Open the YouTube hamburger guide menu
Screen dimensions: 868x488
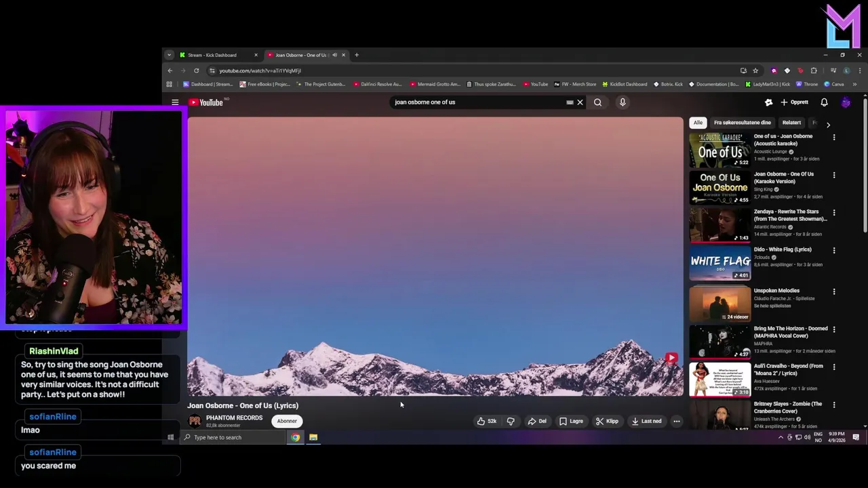pos(175,102)
